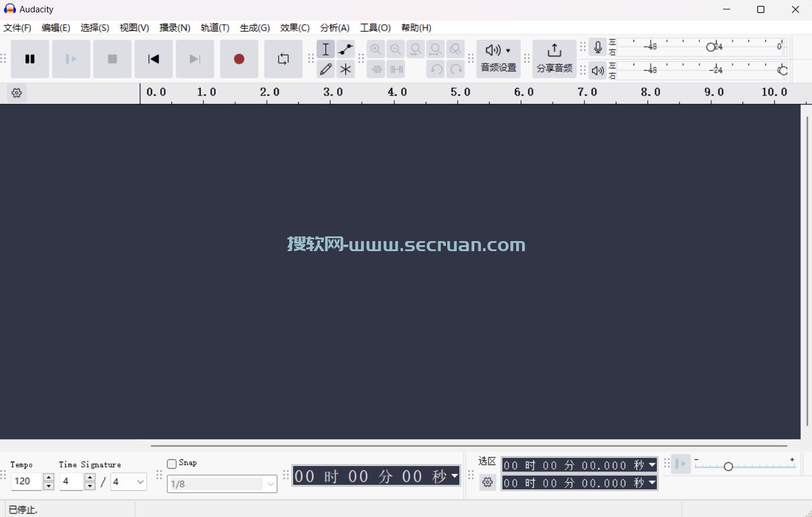Adjust the playback level slider knob
The width and height of the screenshot is (812, 517).
click(x=783, y=71)
